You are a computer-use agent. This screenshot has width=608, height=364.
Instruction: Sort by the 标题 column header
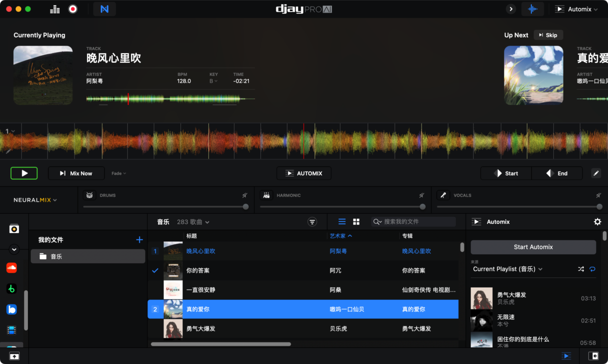pyautogui.click(x=192, y=236)
